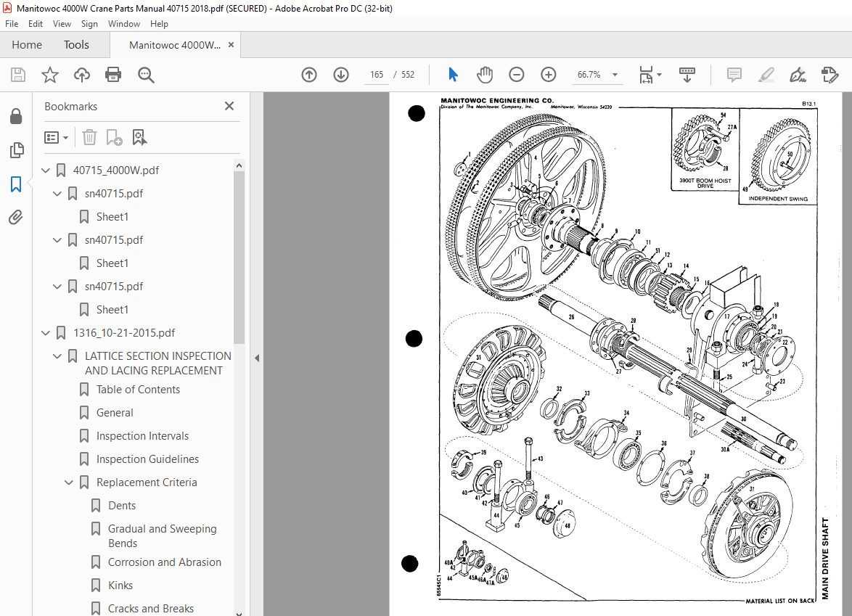Add a new bookmark icon
Viewport: 852px width, 616px height.
113,137
